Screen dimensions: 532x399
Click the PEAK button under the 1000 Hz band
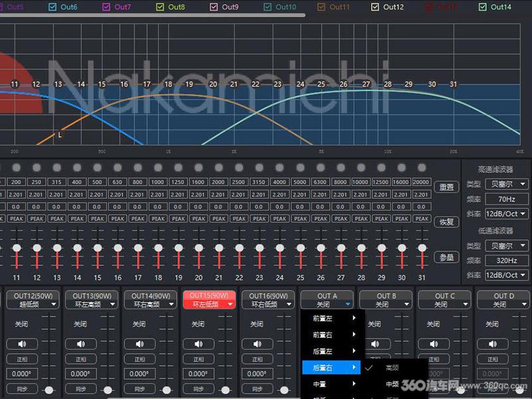coord(158,219)
